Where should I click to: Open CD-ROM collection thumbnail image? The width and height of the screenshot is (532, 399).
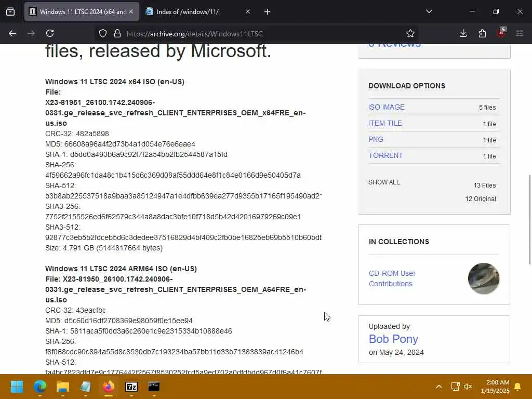[x=484, y=278]
